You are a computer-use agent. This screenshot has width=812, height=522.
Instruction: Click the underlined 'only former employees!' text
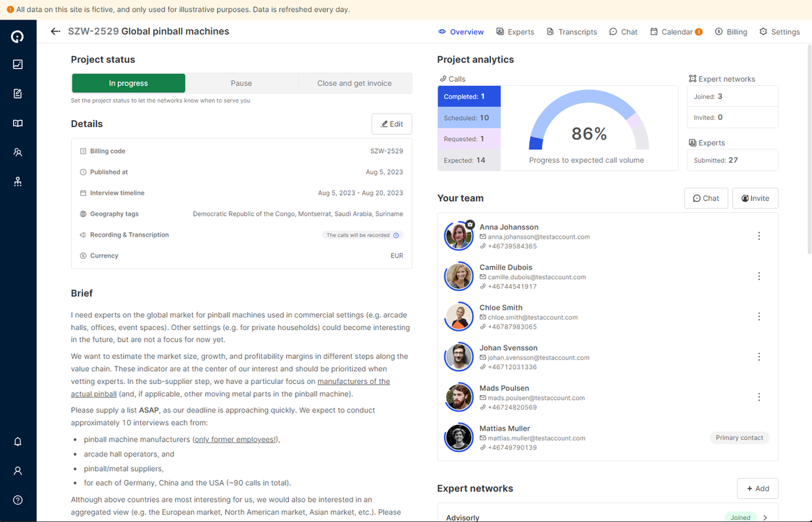[235, 440]
